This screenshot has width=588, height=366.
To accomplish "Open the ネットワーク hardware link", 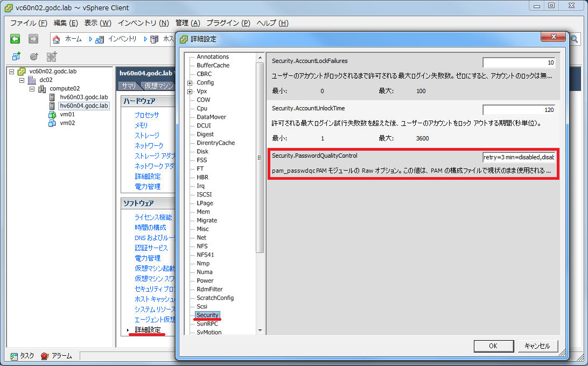I will tap(149, 145).
